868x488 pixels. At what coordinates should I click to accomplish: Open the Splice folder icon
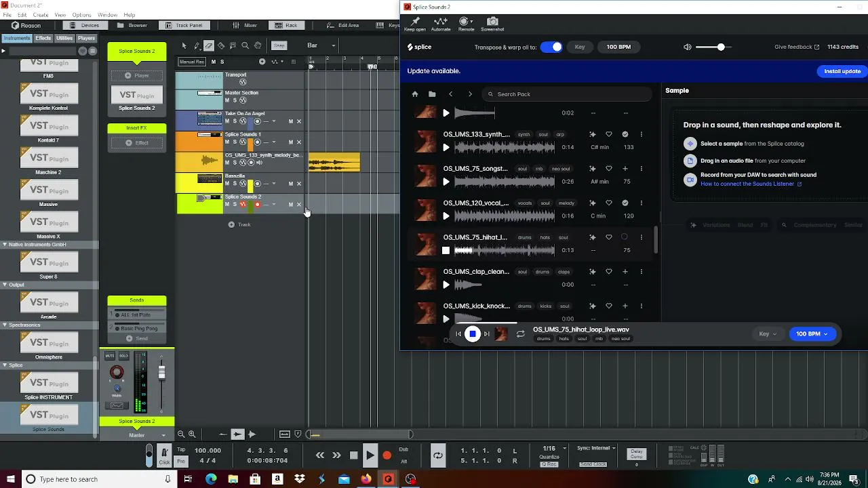coord(432,94)
